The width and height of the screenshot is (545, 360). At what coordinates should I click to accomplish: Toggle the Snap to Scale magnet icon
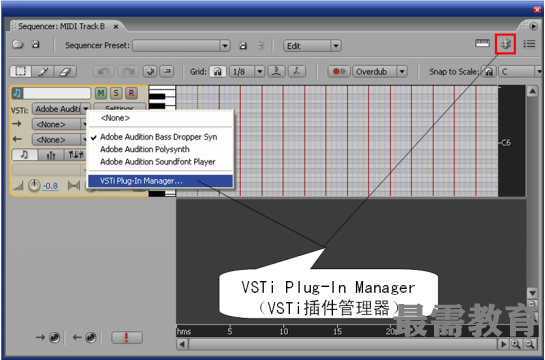coord(489,72)
